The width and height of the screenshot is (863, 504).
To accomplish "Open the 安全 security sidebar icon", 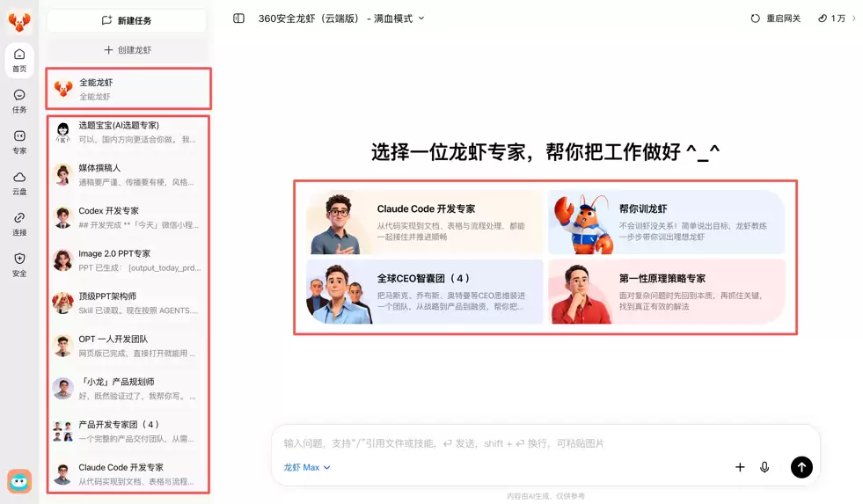I will 19,265.
